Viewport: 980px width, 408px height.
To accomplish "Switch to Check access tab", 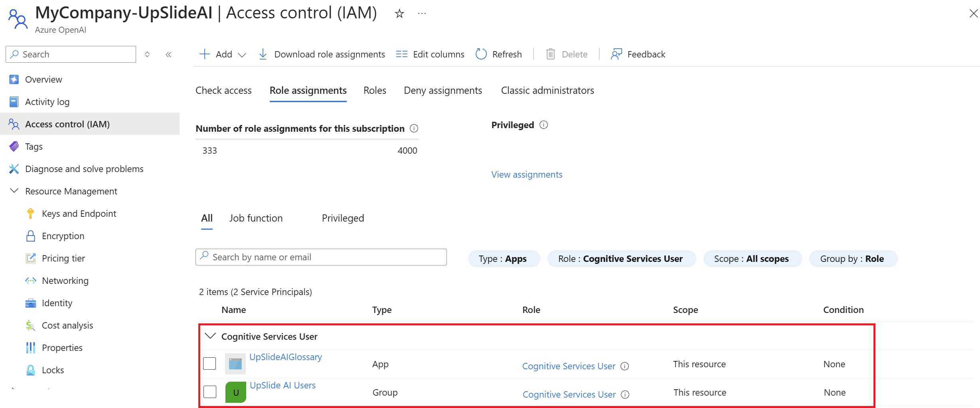I will click(x=223, y=91).
